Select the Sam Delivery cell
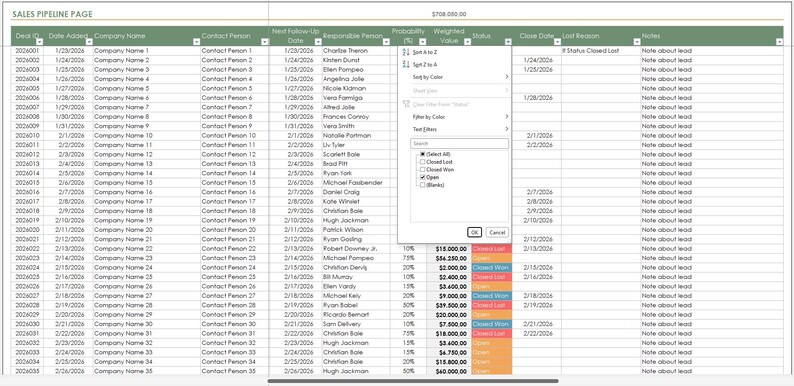The width and height of the screenshot is (794, 386). click(x=356, y=324)
